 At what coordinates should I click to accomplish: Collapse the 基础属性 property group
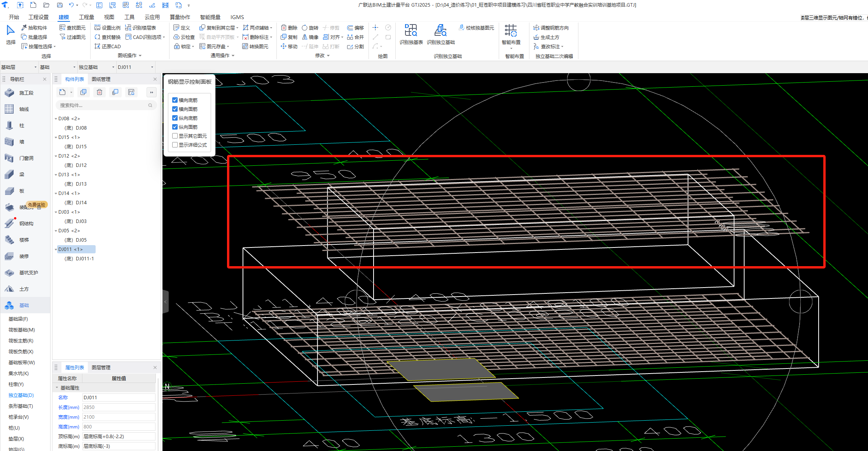(x=57, y=388)
